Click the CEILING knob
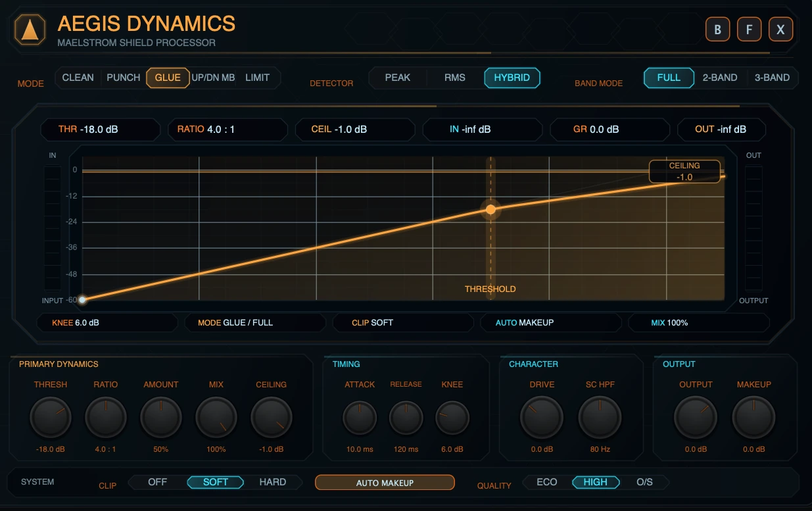Screen dimensions: 812x511 272,418
